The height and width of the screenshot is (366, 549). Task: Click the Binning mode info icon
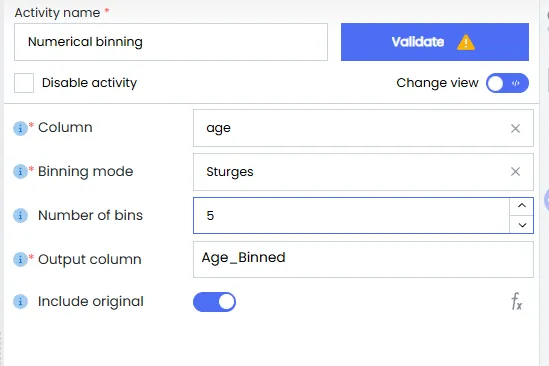point(20,172)
